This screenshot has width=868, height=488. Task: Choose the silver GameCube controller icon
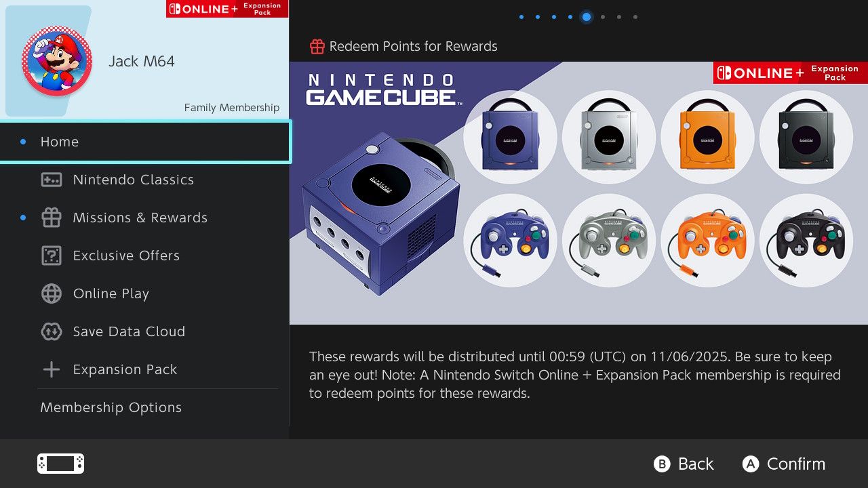(608, 240)
